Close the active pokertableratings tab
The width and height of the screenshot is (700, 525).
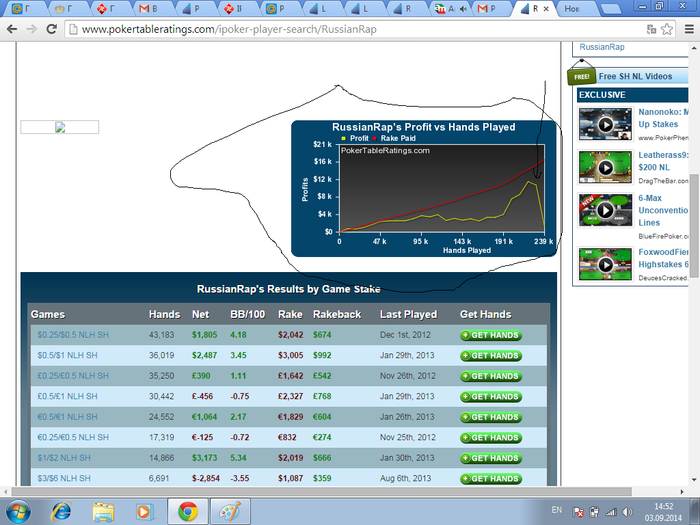pos(546,8)
